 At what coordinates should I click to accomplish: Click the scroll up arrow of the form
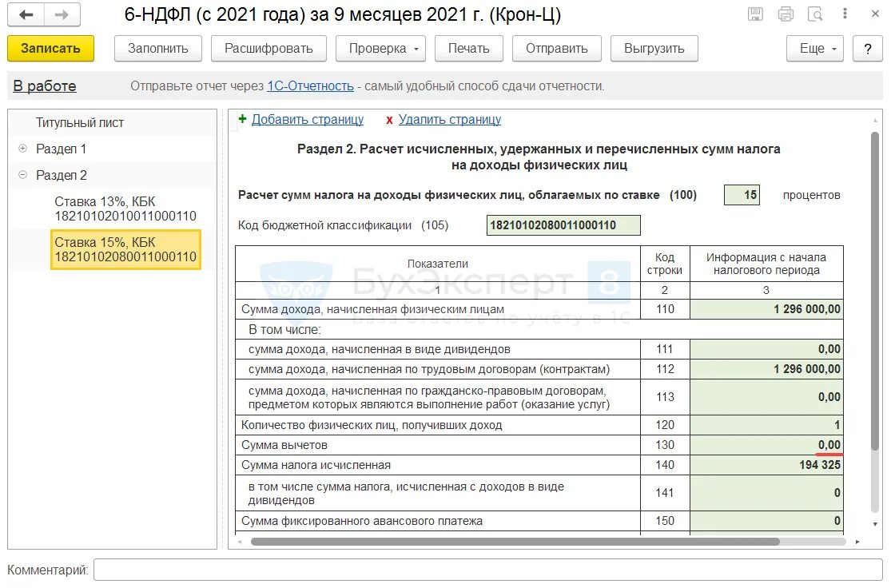pyautogui.click(x=875, y=121)
